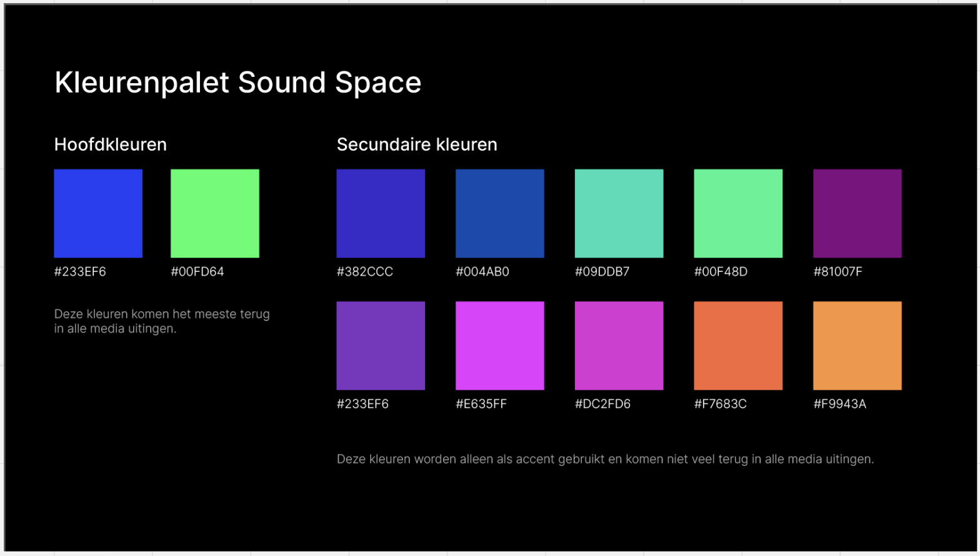Image resolution: width=980 pixels, height=556 pixels.
Task: Select the bright green #00FD64 swatch
Action: [x=215, y=213]
